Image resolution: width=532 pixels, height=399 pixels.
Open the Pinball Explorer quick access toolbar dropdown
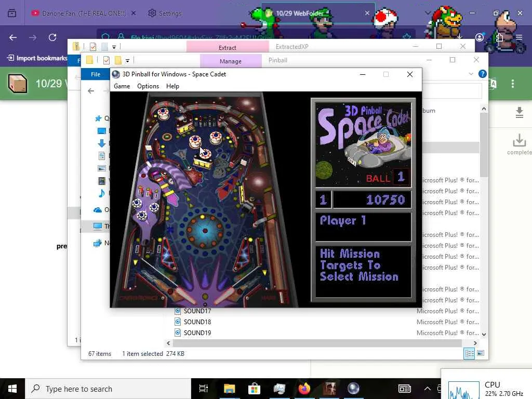(x=128, y=61)
